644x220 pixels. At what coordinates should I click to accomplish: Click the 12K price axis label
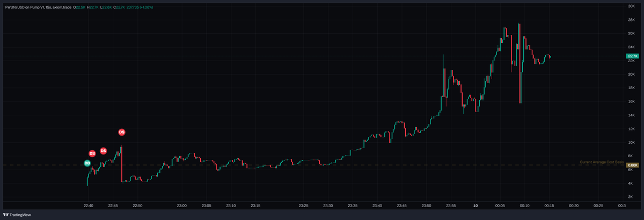(632, 129)
